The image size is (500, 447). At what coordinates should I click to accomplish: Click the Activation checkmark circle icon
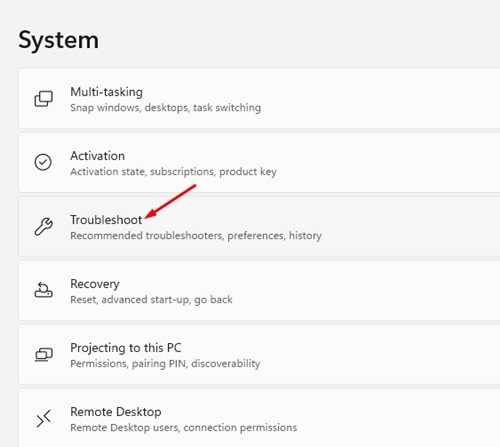[x=43, y=162]
